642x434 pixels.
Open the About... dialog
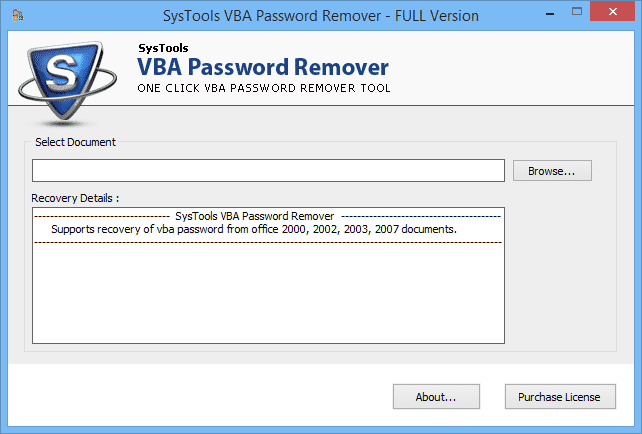(436, 397)
